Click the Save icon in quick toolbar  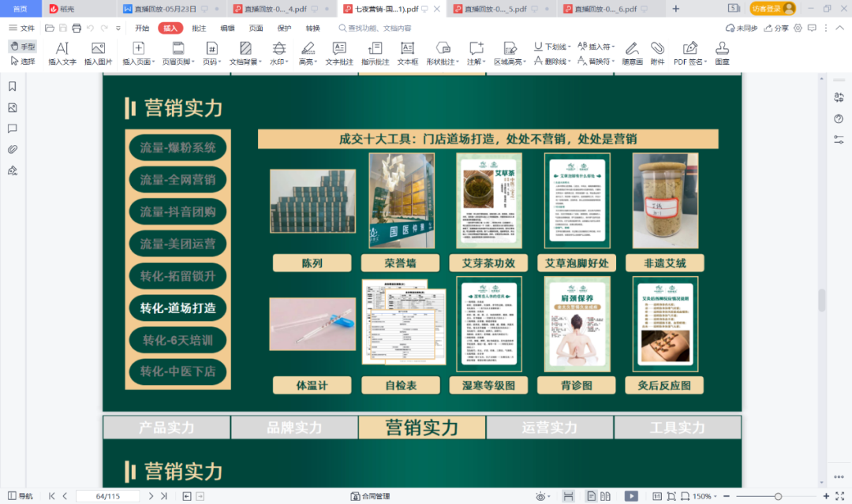point(63,28)
